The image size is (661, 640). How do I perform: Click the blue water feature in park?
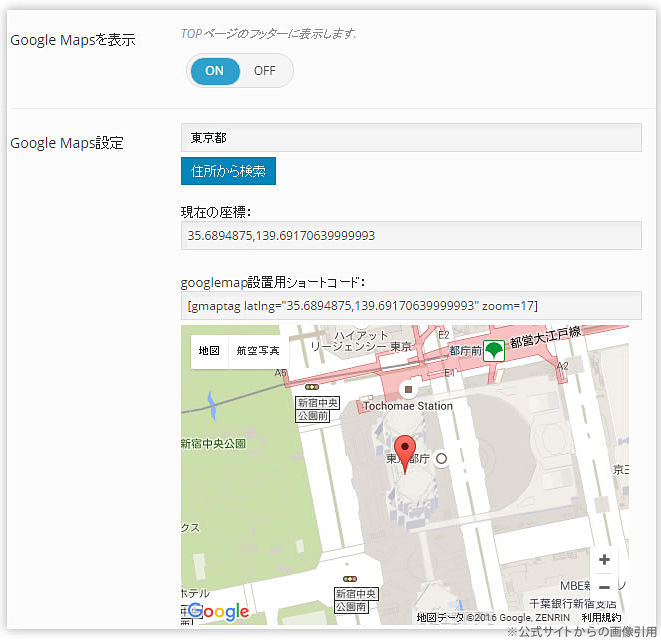pyautogui.click(x=212, y=406)
